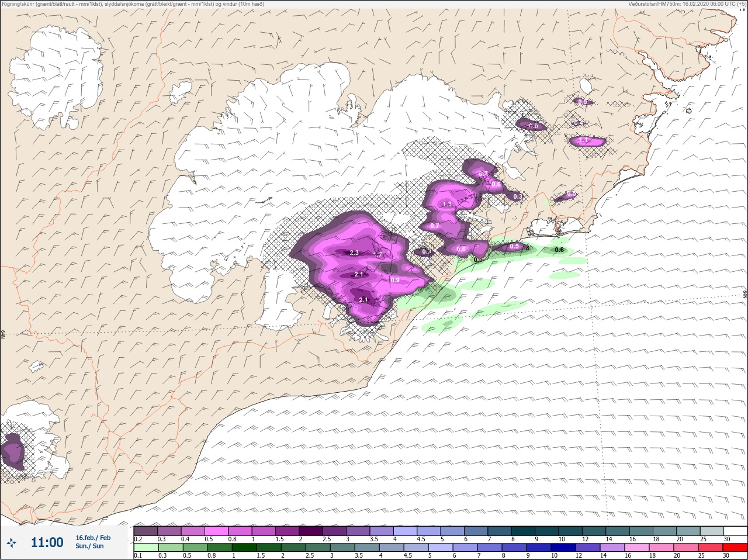Click the 1.7 snowfall value on map
Screen dimensions: 748x560
pyautogui.click(x=378, y=254)
